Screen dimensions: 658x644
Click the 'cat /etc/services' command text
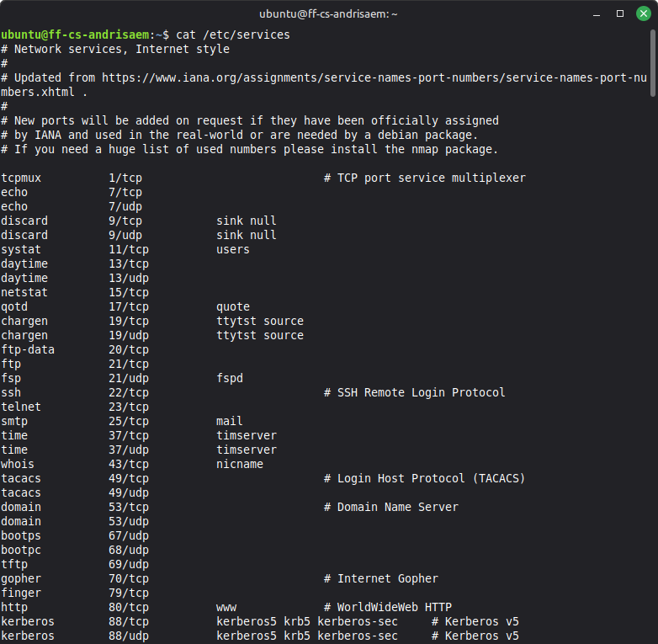233,35
